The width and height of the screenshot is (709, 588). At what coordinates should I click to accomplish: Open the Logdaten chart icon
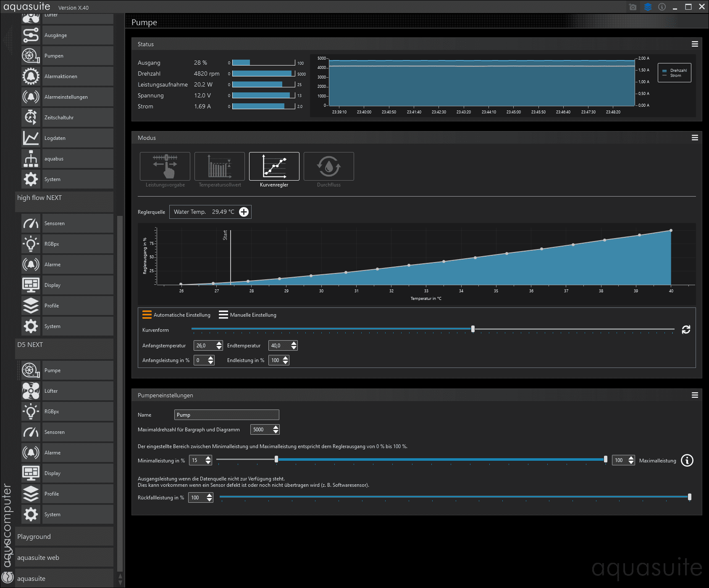(31, 138)
